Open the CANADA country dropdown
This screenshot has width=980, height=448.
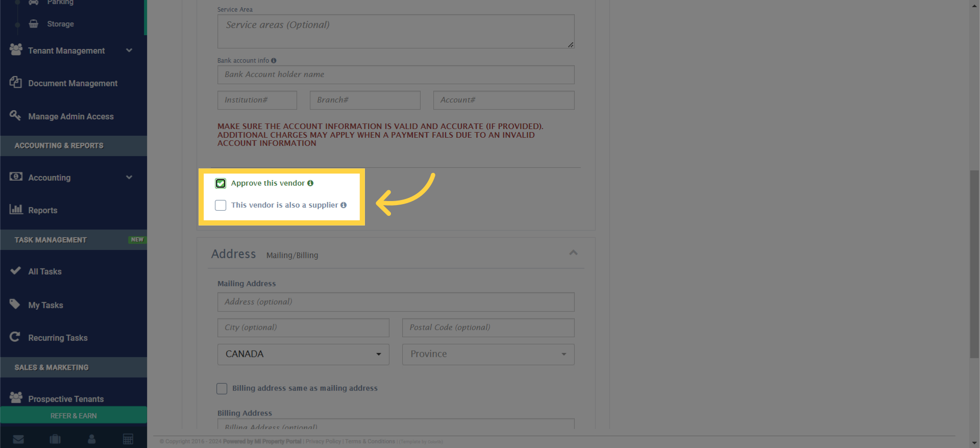(303, 354)
